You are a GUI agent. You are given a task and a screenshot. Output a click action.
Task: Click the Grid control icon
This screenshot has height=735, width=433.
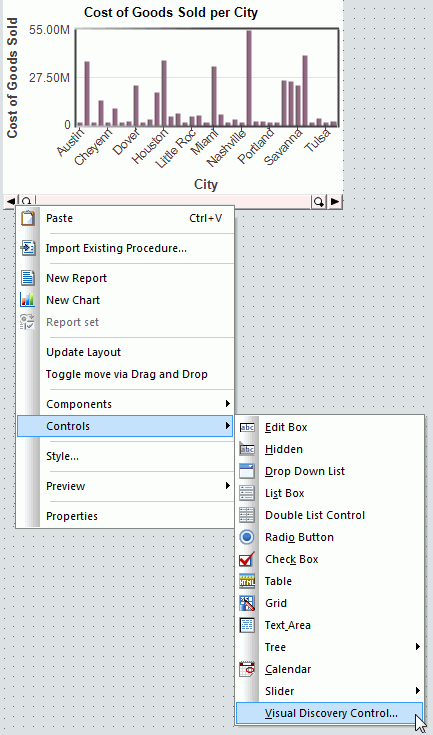pos(247,603)
